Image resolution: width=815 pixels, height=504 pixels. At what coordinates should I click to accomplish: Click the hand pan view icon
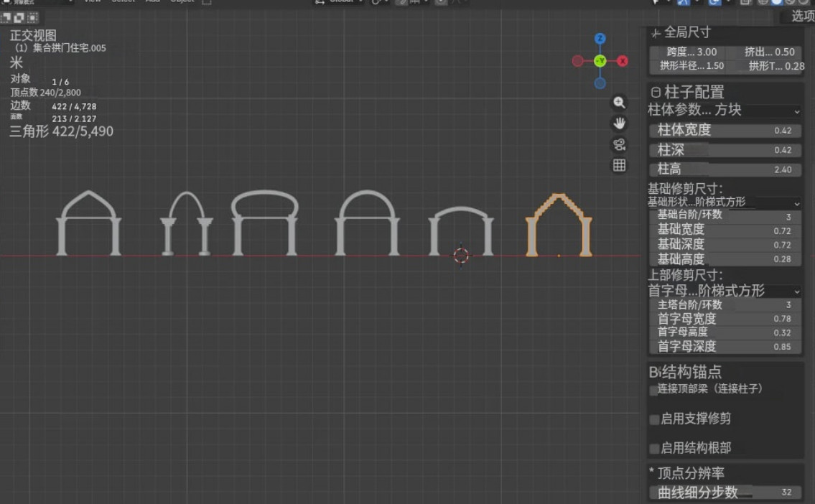click(619, 123)
